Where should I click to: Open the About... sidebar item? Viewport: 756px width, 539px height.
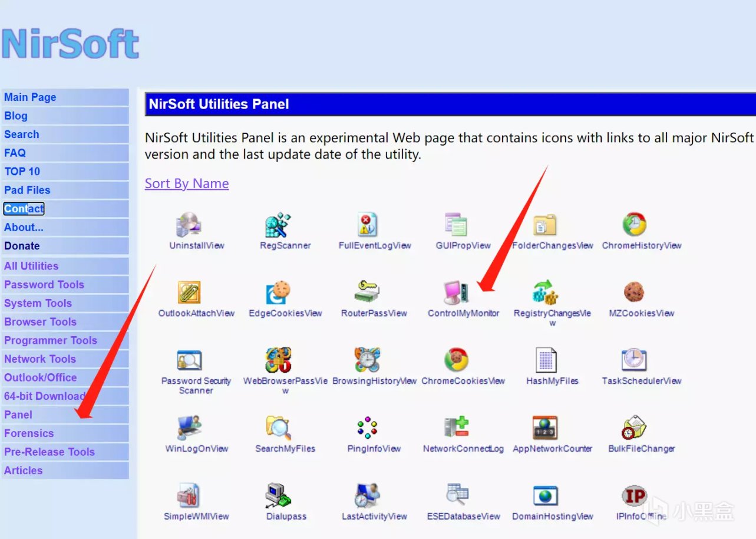[65, 228]
